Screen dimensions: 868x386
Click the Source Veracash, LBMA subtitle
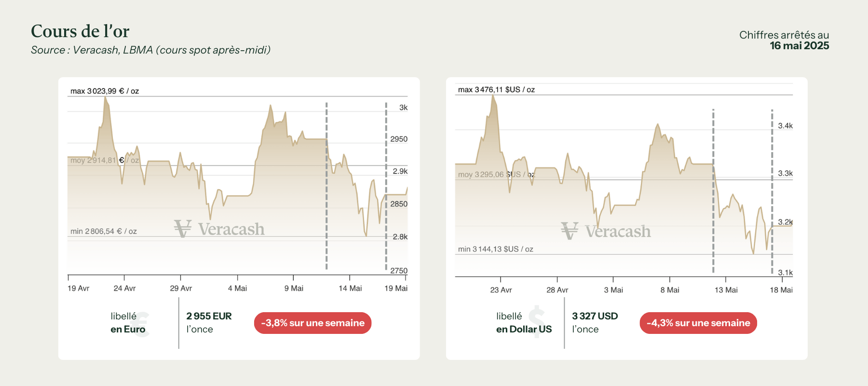pyautogui.click(x=150, y=50)
